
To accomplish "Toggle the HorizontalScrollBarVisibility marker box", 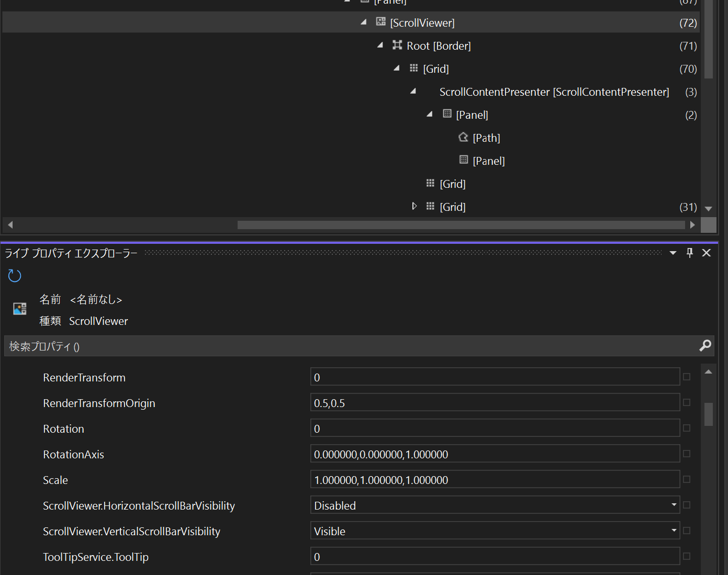I will click(687, 505).
